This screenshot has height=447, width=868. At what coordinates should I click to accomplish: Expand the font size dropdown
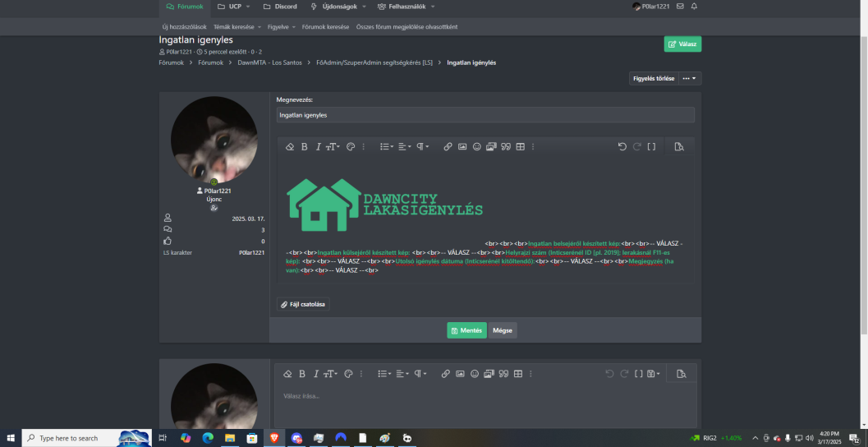point(333,147)
